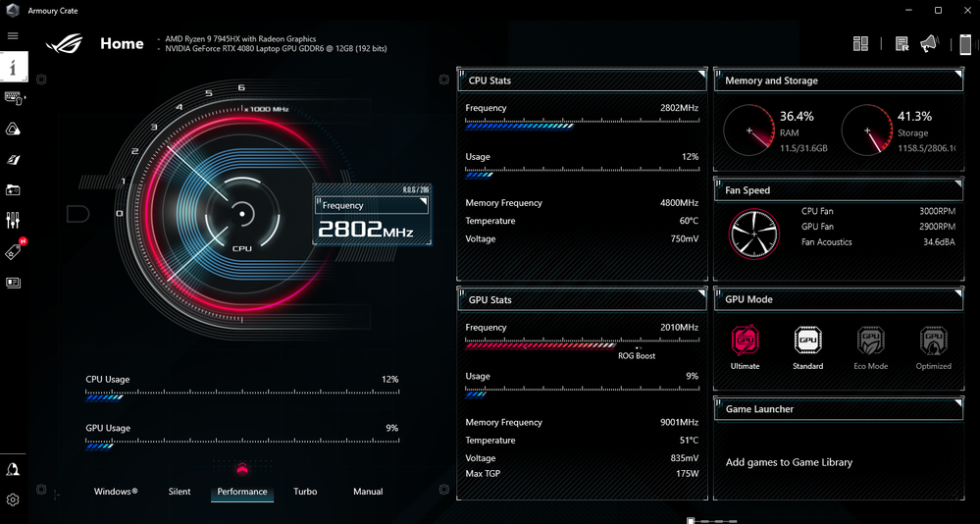
Task: Click the NVIDIA GeForce RTX 4080 text
Action: 276,49
